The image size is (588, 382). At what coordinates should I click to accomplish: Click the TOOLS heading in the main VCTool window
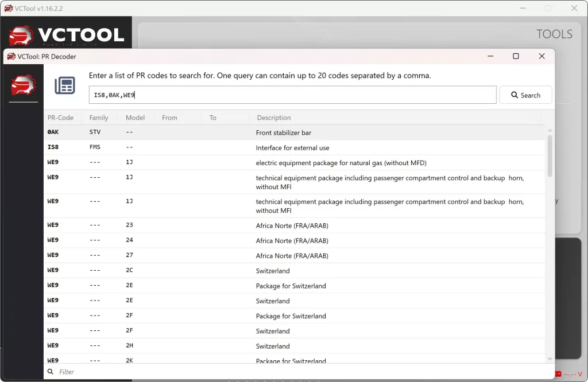point(554,34)
